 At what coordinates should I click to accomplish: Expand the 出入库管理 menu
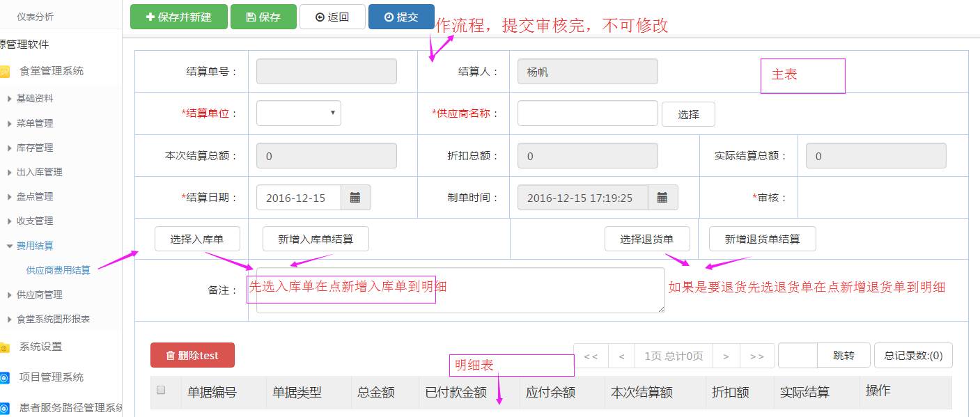[x=39, y=172]
